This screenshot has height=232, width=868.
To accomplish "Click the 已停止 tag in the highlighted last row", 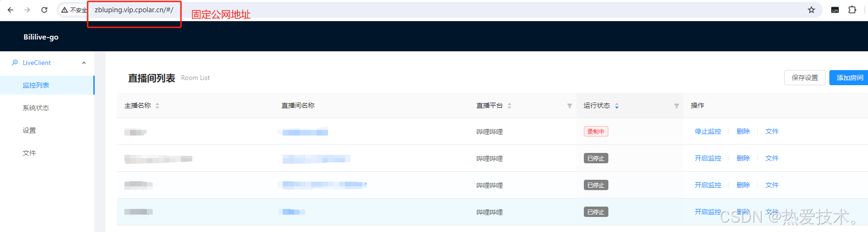I will [x=596, y=212].
